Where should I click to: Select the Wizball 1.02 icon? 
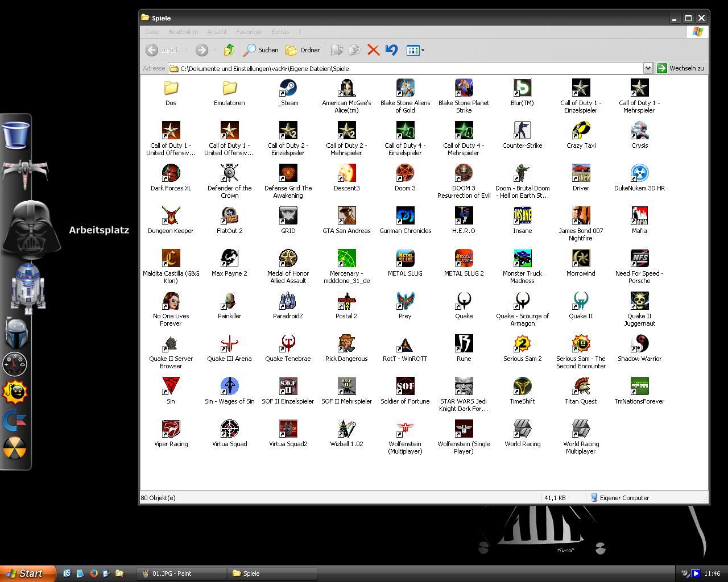pyautogui.click(x=346, y=429)
